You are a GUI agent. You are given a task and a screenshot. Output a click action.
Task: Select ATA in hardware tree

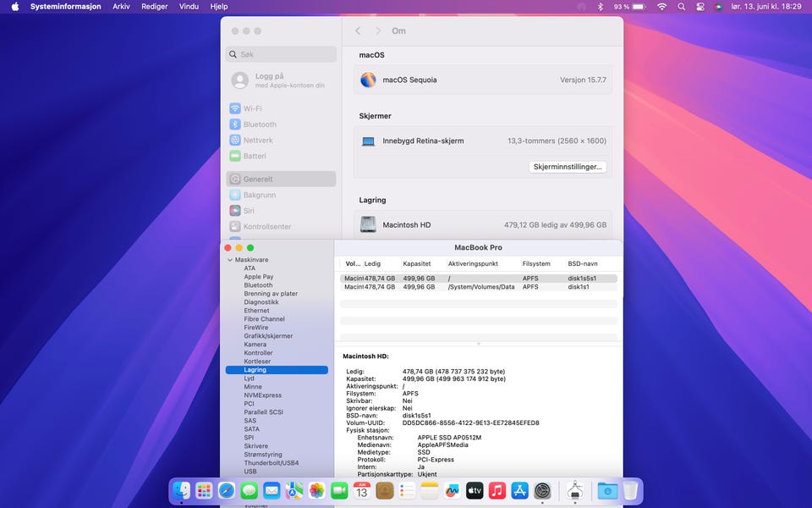pos(250,268)
